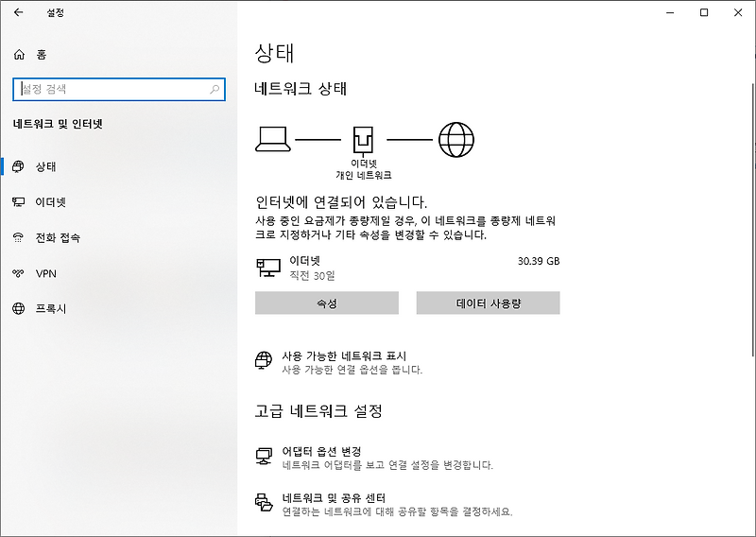The image size is (756, 537).
Task: Click the 네트워크 및 공유 센터 icon
Action: click(264, 502)
